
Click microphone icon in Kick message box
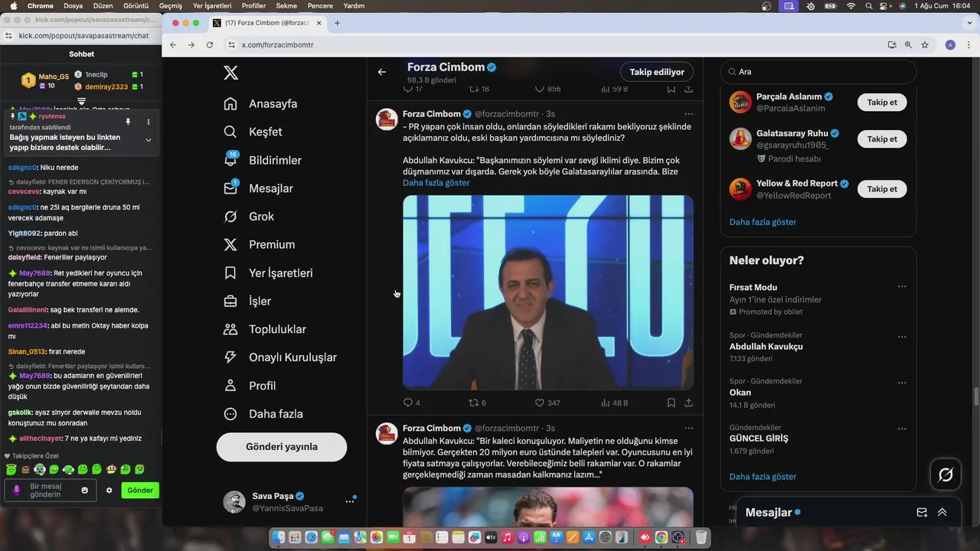(17, 491)
